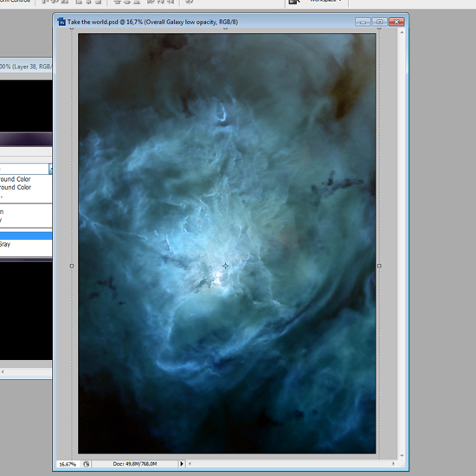Open the Doc size info flyout arrow

pos(182,464)
